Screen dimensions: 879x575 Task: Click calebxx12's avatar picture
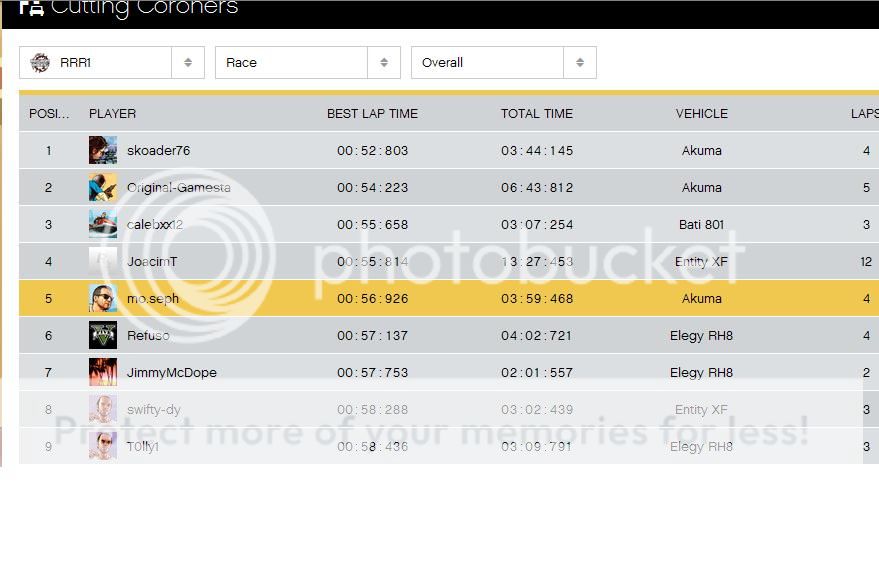tap(102, 225)
